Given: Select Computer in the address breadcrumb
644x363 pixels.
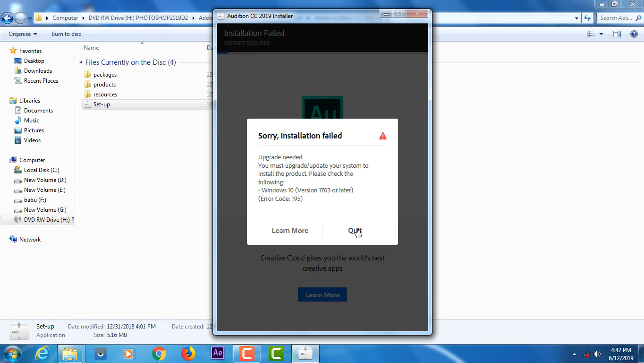Looking at the screenshot, I should coord(65,18).
